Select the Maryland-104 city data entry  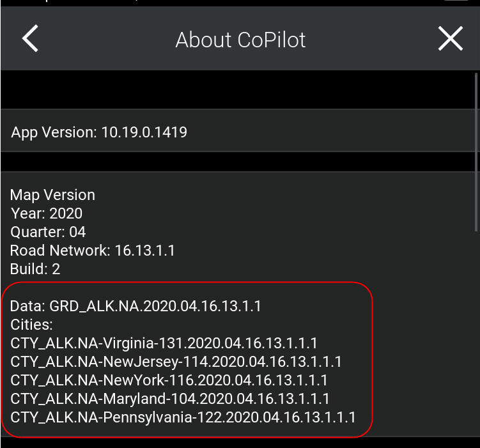pos(170,399)
